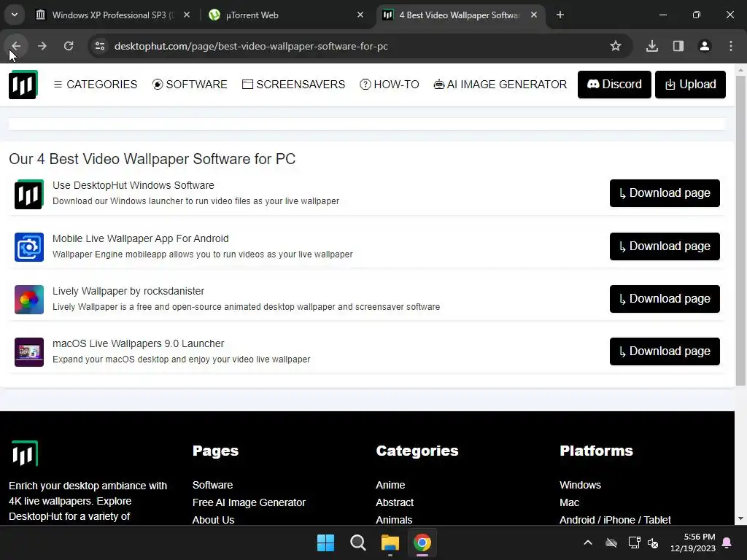Open Chrome side panel icon

point(678,46)
